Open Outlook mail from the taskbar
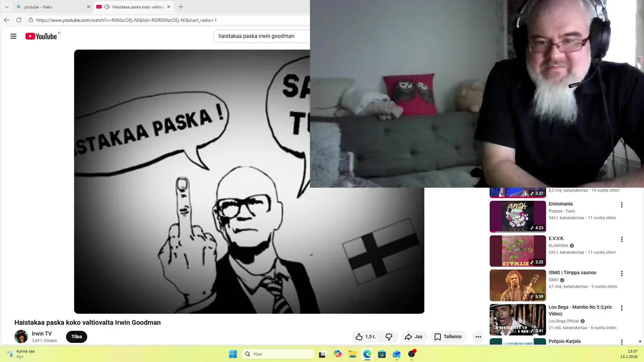Screen dimensions: 644x362 coord(397,354)
